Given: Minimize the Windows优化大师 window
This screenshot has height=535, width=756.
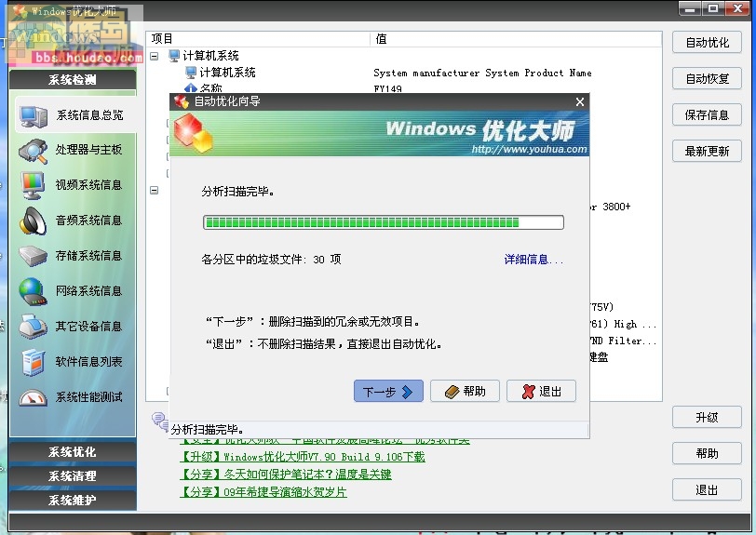Looking at the screenshot, I should [691, 8].
